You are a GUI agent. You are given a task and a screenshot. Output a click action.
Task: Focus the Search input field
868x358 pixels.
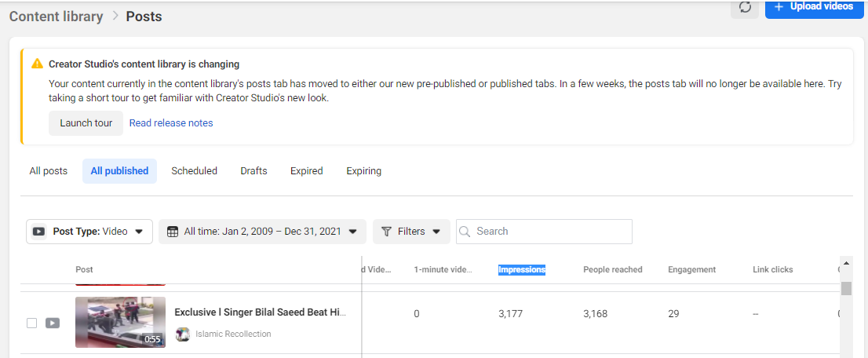tap(544, 232)
